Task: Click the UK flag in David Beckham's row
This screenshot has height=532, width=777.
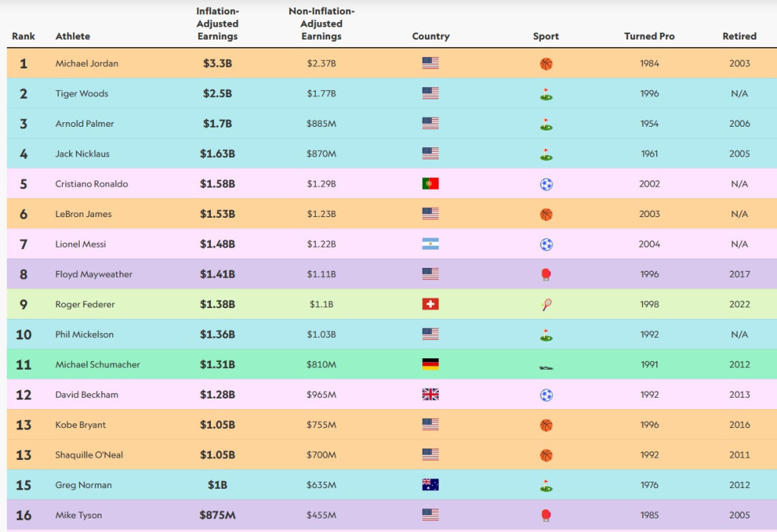Action: 430,395
